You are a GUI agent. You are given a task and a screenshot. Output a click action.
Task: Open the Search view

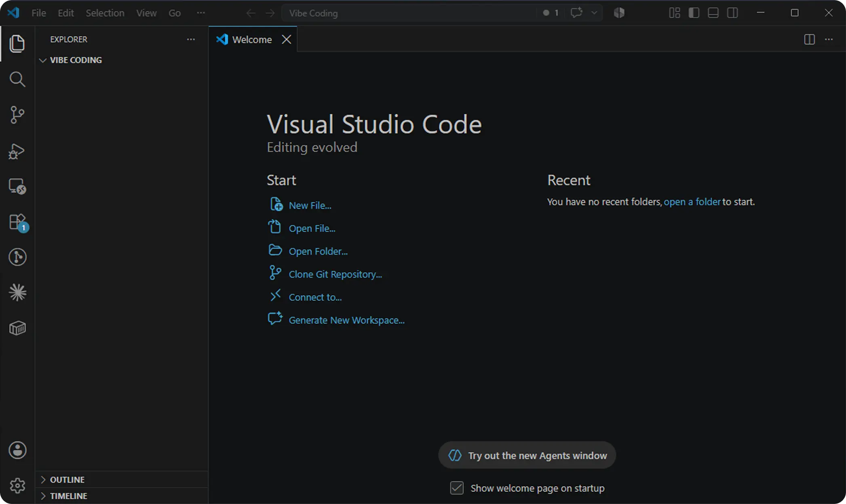(x=17, y=79)
